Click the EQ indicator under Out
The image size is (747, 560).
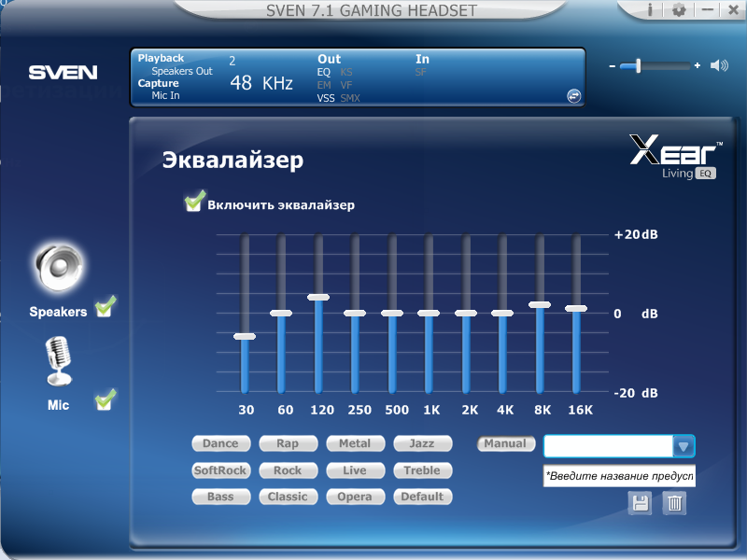click(x=323, y=72)
